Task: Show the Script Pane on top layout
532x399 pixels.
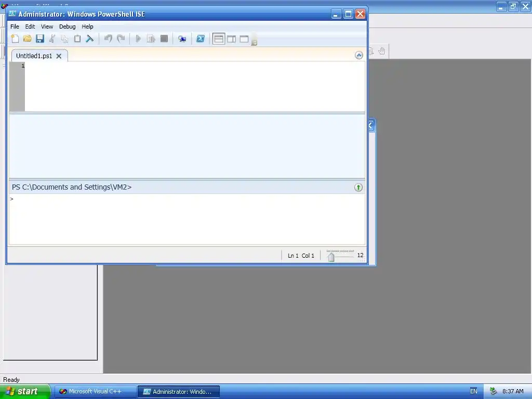Action: [219, 39]
